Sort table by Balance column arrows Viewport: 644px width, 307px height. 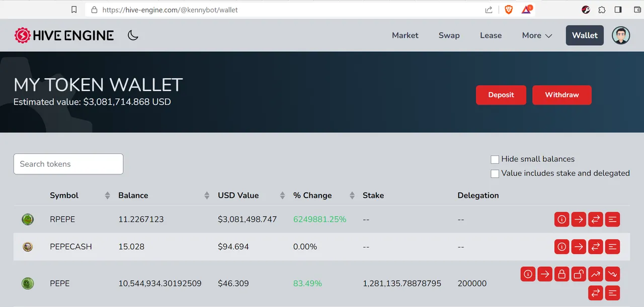click(207, 195)
